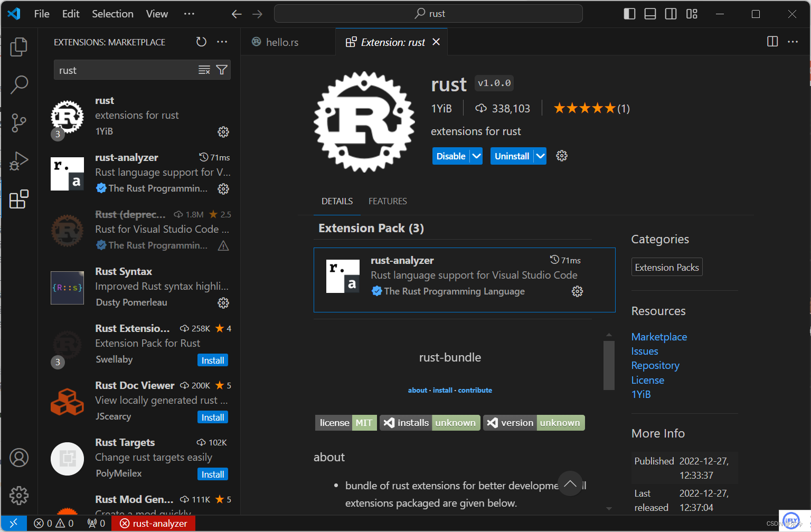Click warning icon on deprecated Rust extension
The image size is (811, 532).
(223, 245)
